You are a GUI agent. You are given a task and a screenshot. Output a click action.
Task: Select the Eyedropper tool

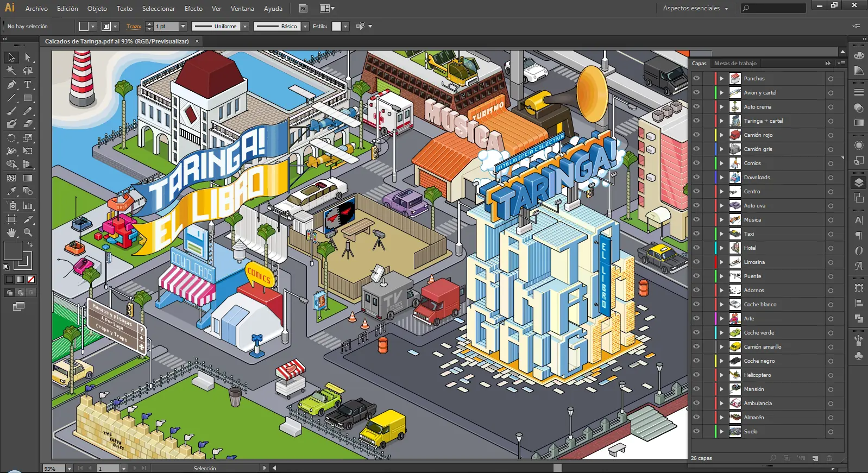pos(11,191)
